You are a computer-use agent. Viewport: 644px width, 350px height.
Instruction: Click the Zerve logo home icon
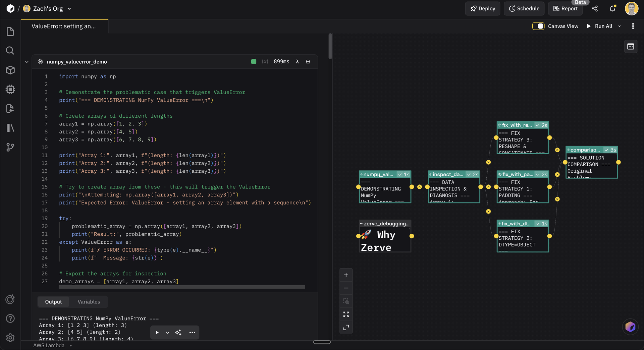(x=10, y=9)
